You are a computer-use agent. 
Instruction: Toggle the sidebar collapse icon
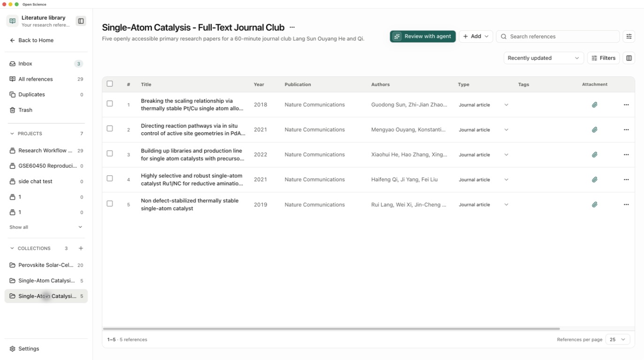pyautogui.click(x=81, y=21)
